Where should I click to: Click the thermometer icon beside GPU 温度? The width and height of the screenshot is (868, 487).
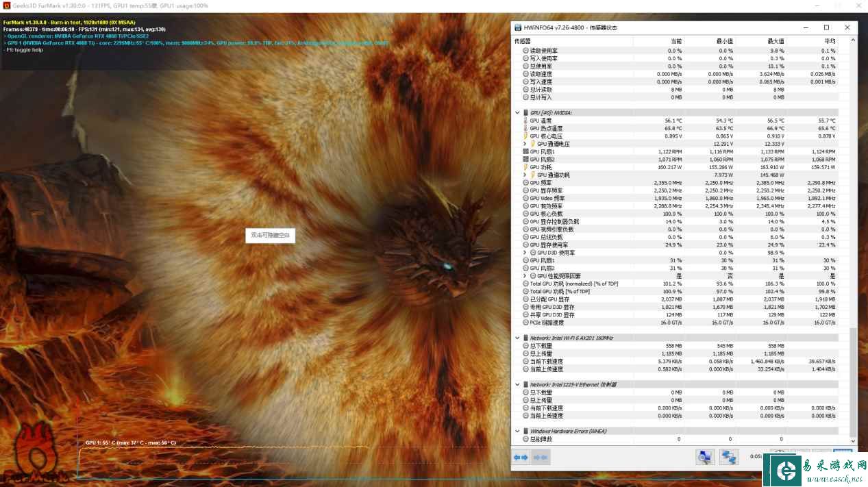pyautogui.click(x=525, y=121)
